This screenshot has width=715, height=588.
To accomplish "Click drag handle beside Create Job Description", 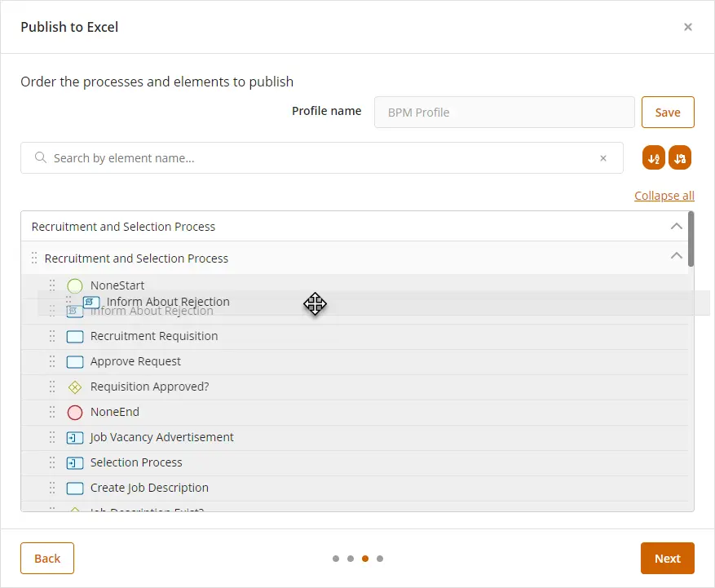I will (x=52, y=489).
